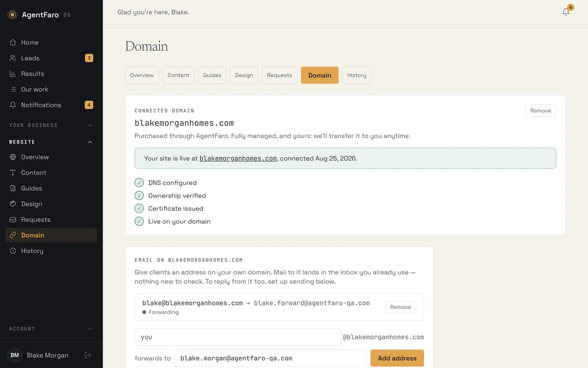Screen dimensions: 588x368
Task: Switch to the Content tab
Action: pyautogui.click(x=178, y=75)
